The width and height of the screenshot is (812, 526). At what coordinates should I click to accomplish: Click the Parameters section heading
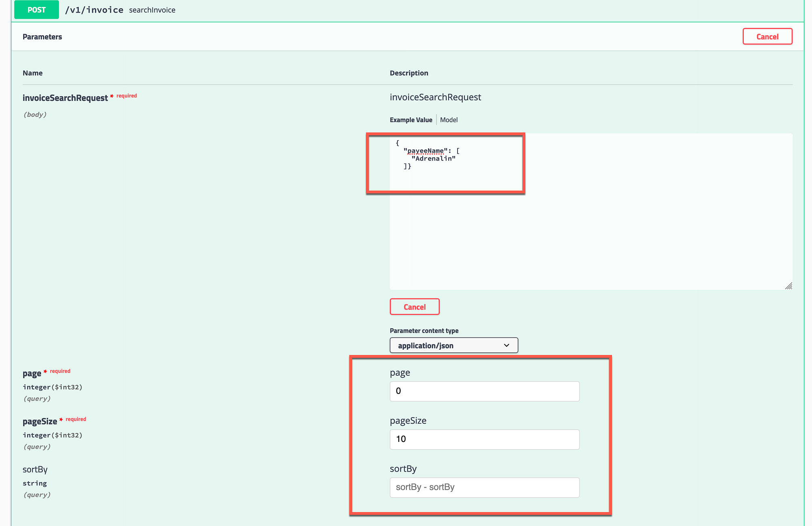[x=42, y=36]
